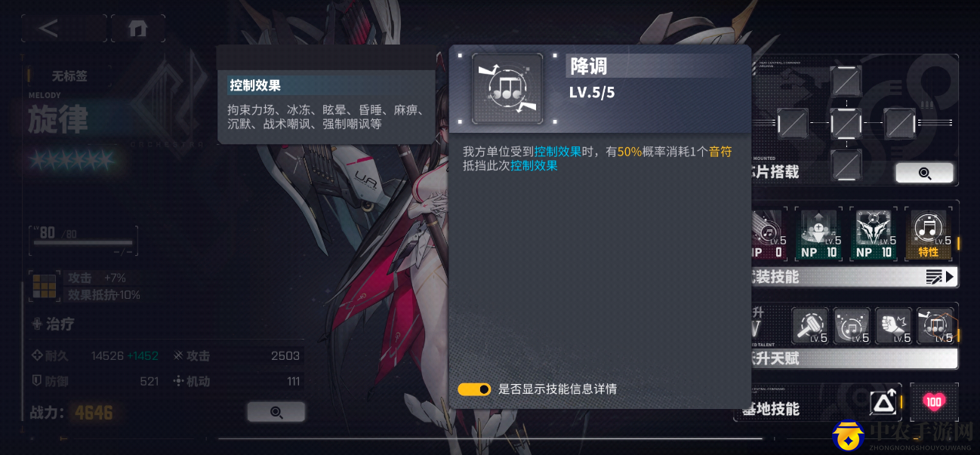This screenshot has height=455, width=980.
Task: Open the 基地技能 base skill icon
Action: [883, 404]
